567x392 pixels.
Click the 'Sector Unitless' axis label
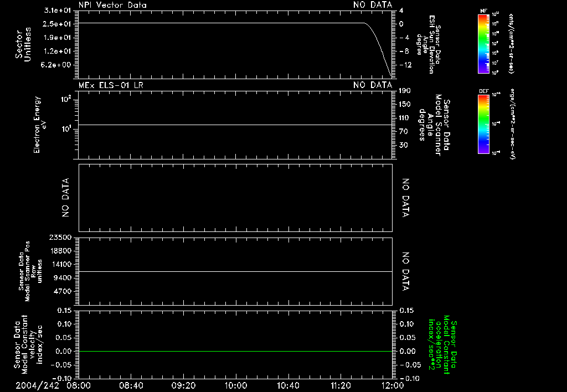pyautogui.click(x=23, y=44)
